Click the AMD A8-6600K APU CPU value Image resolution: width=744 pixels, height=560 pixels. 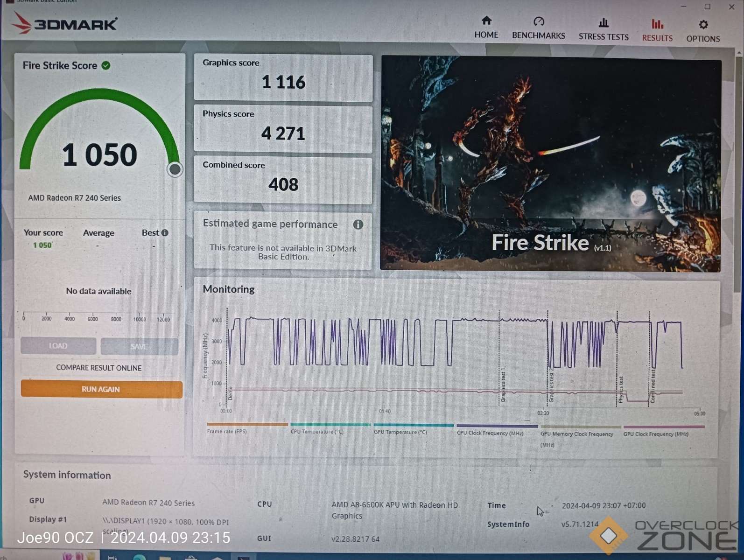click(395, 510)
